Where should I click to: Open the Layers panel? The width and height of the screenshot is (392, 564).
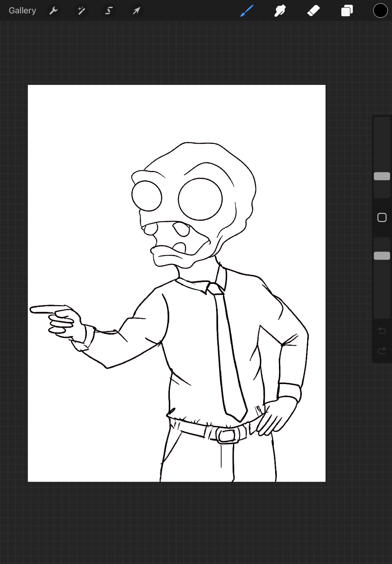[x=347, y=11]
